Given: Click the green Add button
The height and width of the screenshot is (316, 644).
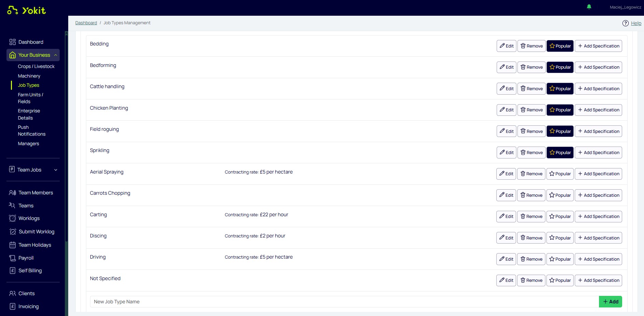Looking at the screenshot, I should [x=610, y=302].
